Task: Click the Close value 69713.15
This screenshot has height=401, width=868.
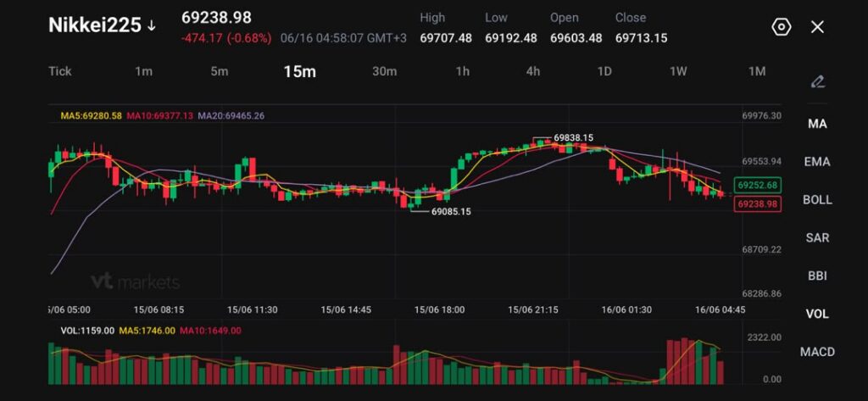Action: point(641,38)
